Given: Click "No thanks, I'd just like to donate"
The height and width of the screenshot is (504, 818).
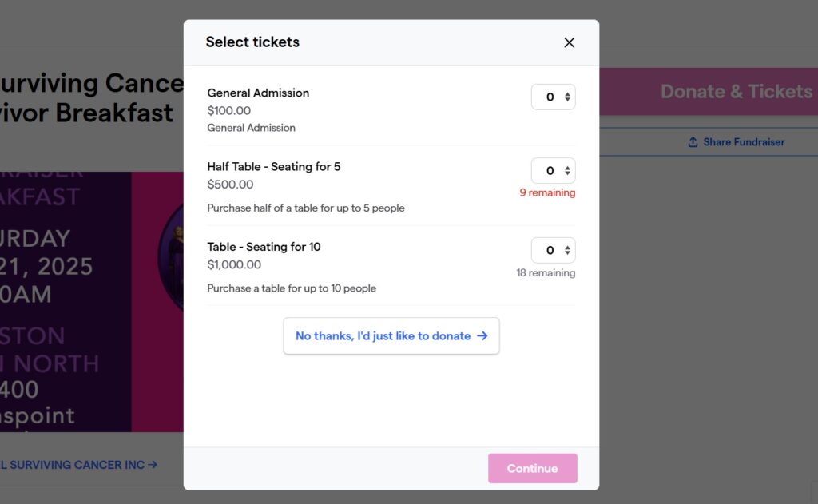Looking at the screenshot, I should pos(383,336).
